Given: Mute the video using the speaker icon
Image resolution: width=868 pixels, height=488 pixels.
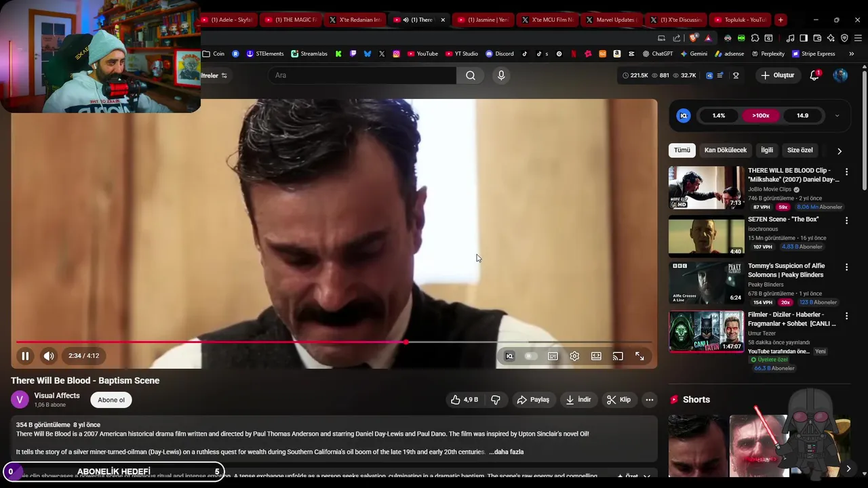Looking at the screenshot, I should 49,356.
